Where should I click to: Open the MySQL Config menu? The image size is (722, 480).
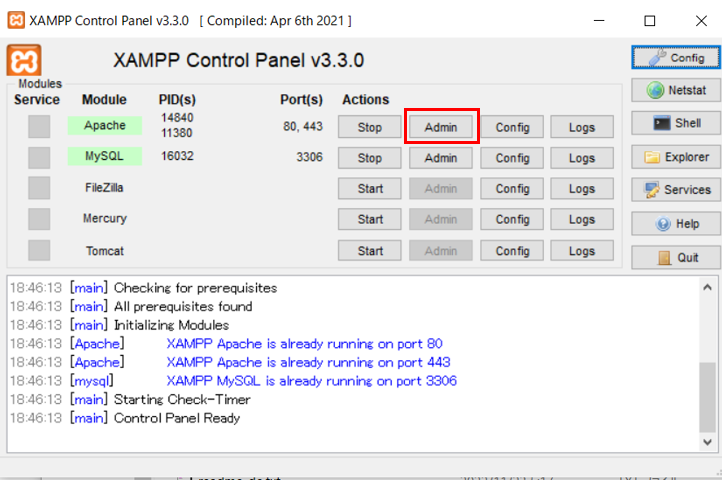[x=512, y=158]
